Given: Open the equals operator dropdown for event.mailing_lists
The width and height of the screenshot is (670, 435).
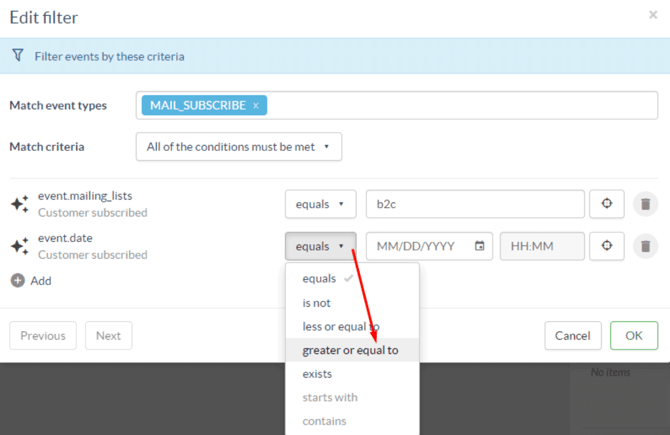Looking at the screenshot, I should tap(320, 204).
